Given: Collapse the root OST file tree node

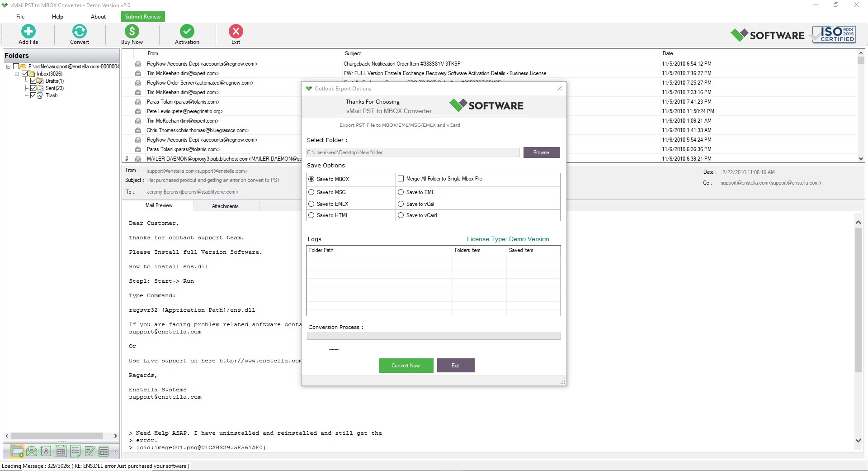Looking at the screenshot, I should point(8,67).
